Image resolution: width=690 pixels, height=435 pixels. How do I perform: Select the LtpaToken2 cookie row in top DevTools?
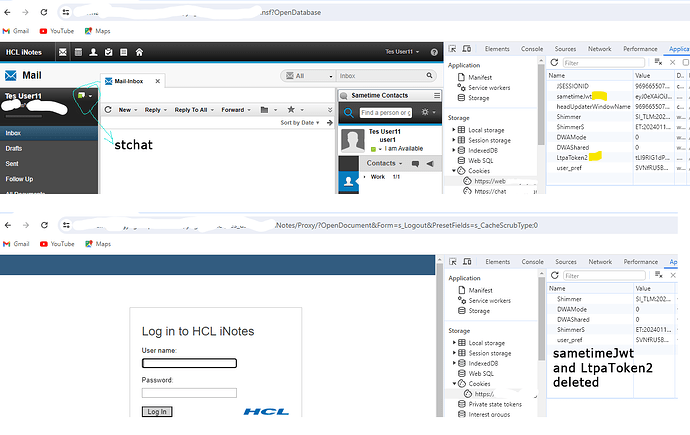coord(616,157)
